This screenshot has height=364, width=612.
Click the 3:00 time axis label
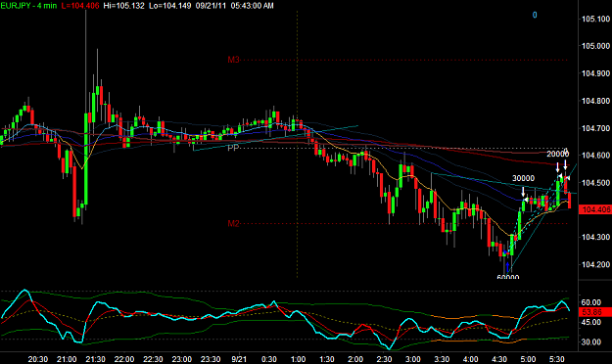tap(413, 359)
